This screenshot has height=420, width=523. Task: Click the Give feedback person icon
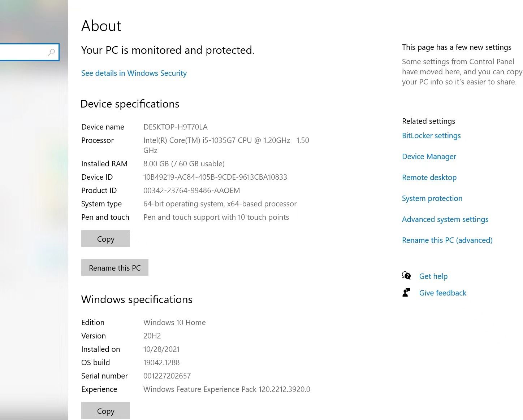407,292
